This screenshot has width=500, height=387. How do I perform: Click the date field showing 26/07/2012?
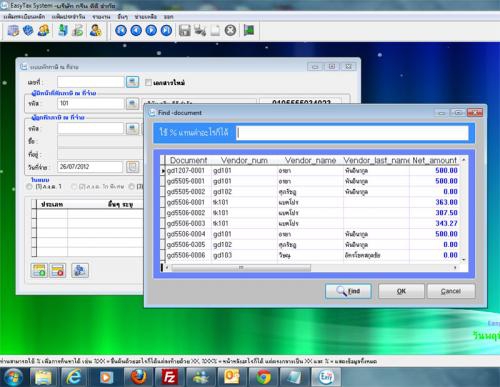coord(90,167)
